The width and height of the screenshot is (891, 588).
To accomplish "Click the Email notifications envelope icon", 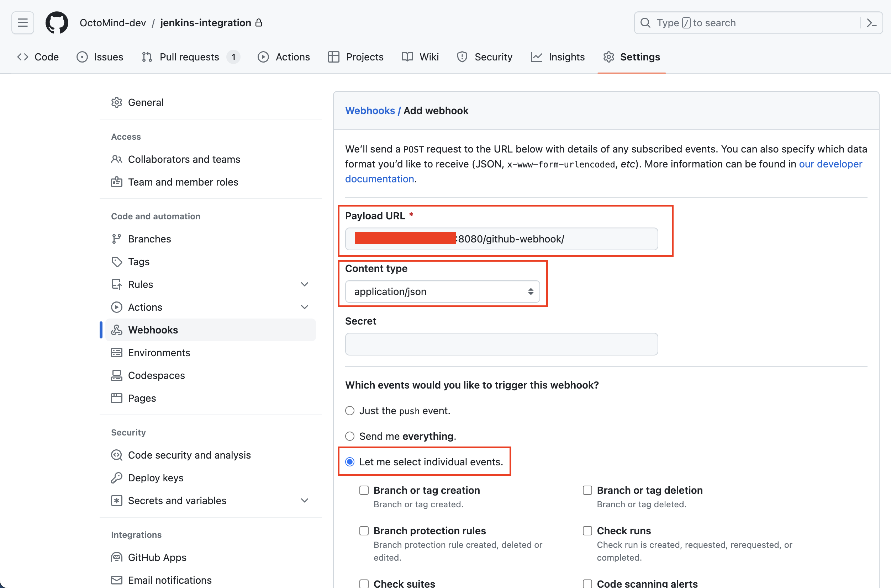I will 117,580.
